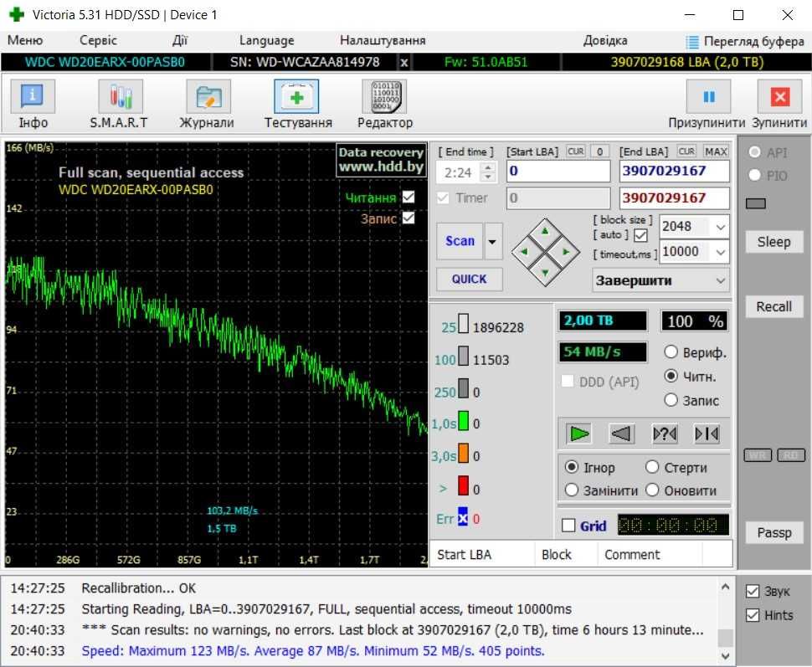Click the orange 3,0s block color swatch

click(464, 453)
